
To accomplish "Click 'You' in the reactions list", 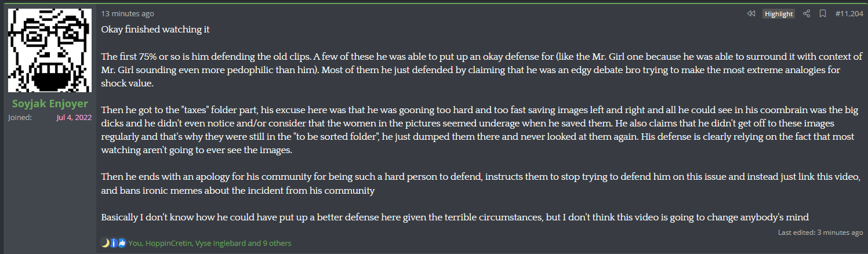I will point(135,243).
